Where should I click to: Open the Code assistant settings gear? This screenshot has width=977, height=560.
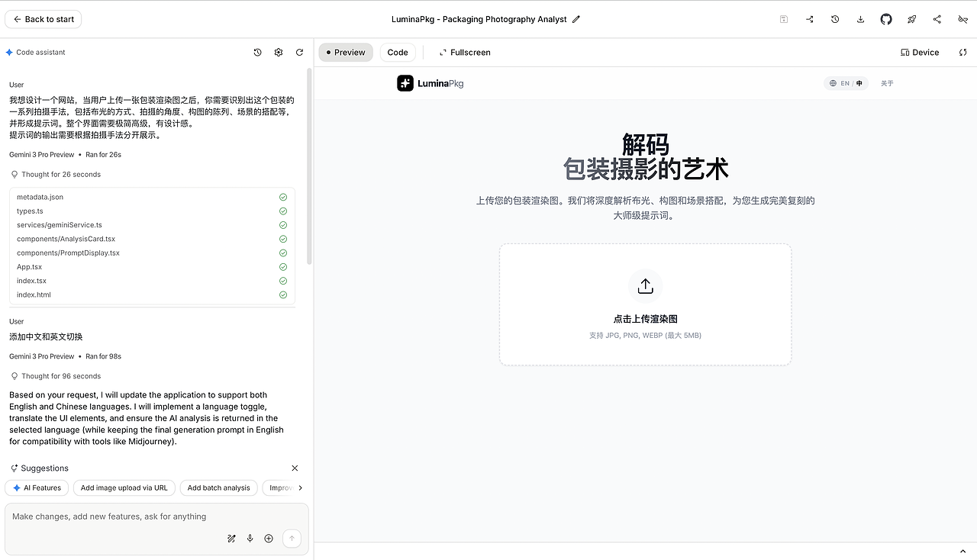pyautogui.click(x=279, y=52)
